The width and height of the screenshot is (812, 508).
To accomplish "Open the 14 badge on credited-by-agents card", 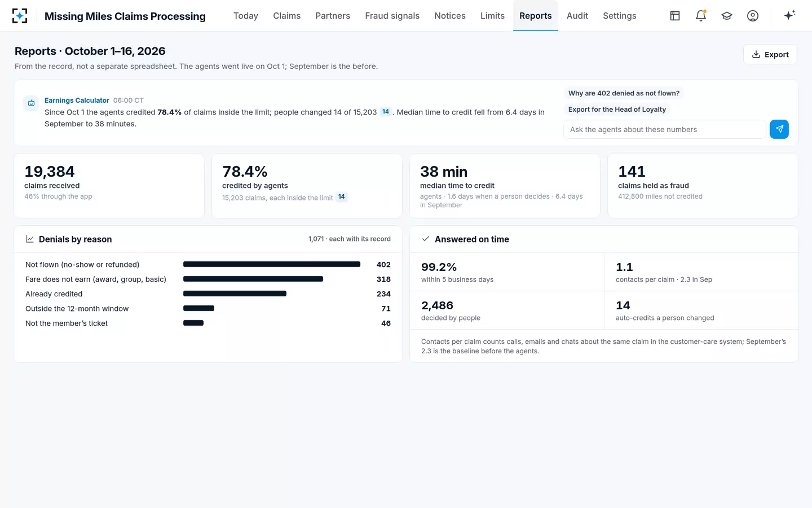I will pos(342,197).
